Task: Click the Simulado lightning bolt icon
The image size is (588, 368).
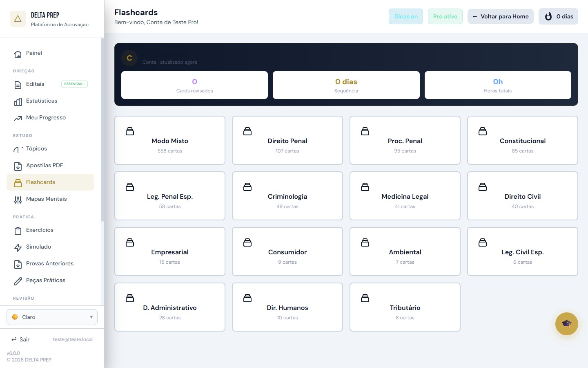Action: (18, 247)
